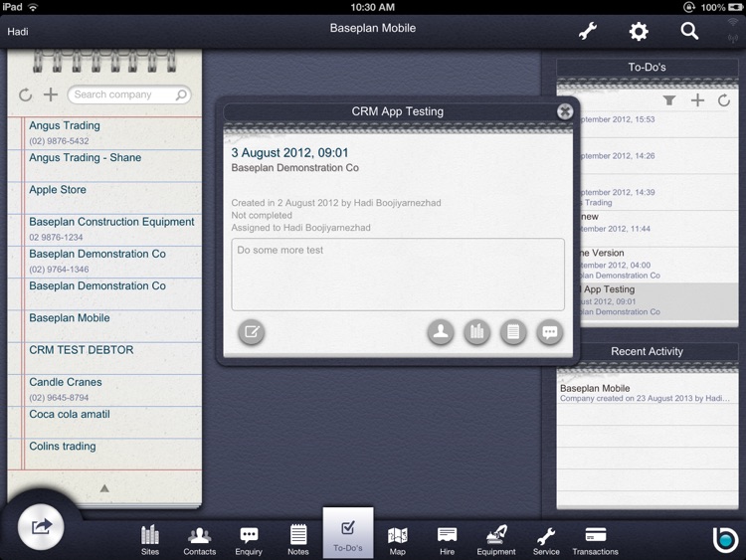The image size is (746, 560).
Task: Open Baseplan Mobile recent activity entry
Action: (648, 393)
